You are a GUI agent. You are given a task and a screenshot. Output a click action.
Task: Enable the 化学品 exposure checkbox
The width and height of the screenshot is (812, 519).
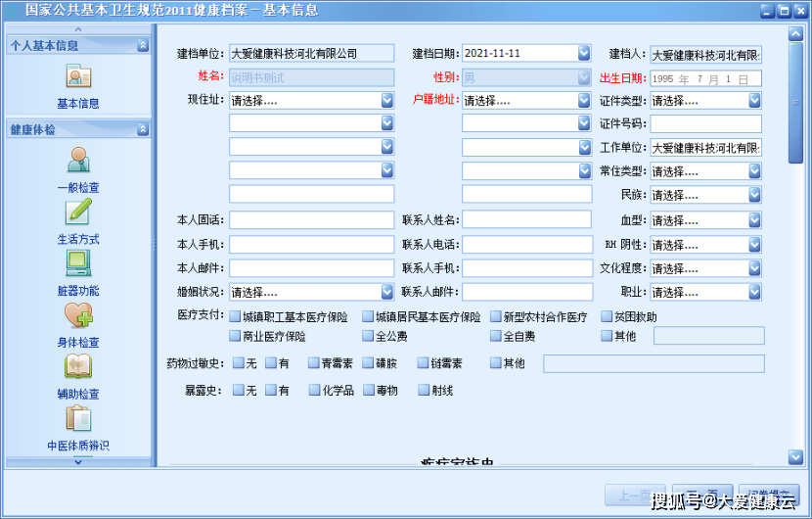tap(314, 390)
